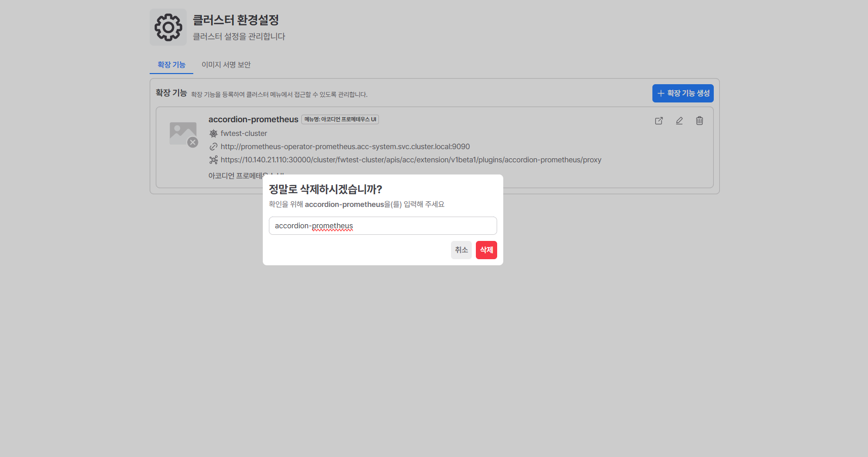Click the cluster settings gear icon

click(168, 27)
